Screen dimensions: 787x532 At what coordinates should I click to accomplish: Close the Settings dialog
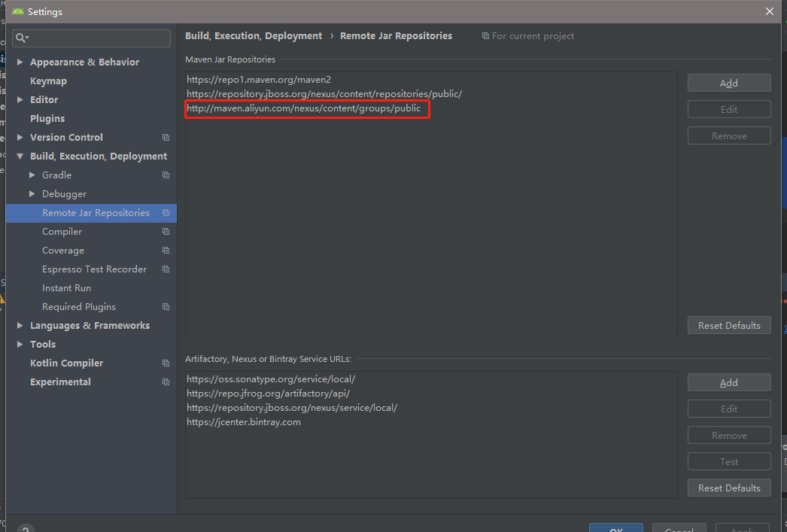[770, 11]
